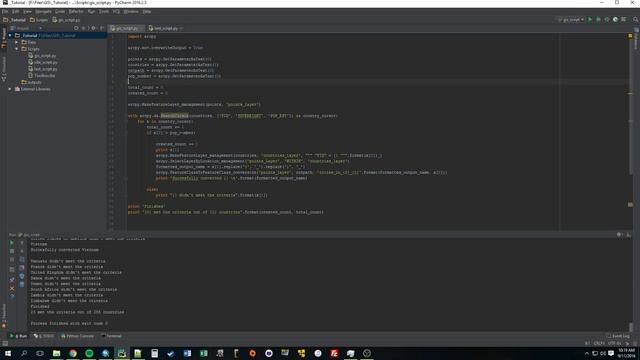Open Spotify from the taskbar

pos(89,353)
